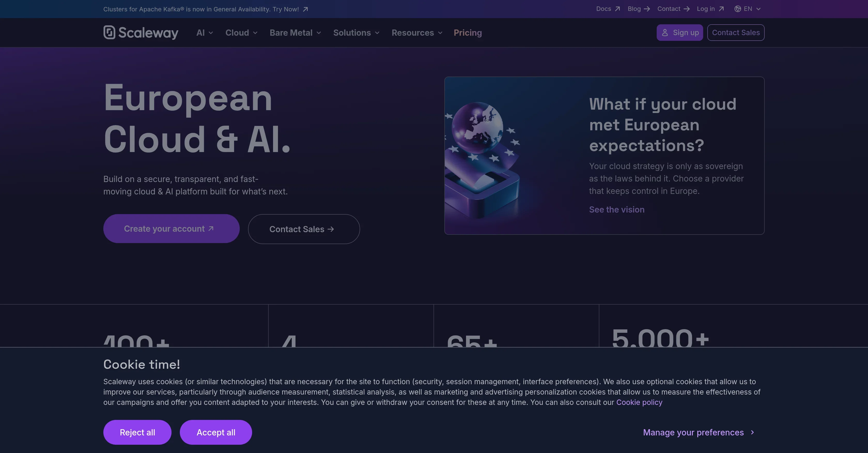Open the Solutions menu label
Screen dimensions: 868x453
(x=352, y=33)
